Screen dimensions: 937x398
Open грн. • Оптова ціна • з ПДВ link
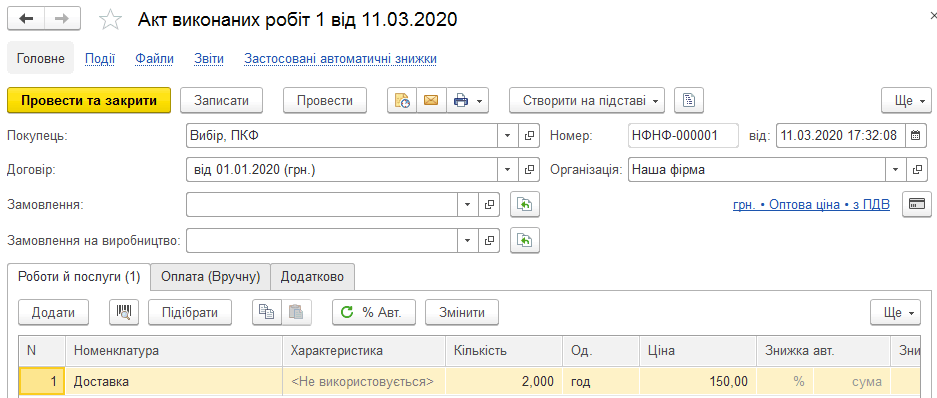[811, 204]
